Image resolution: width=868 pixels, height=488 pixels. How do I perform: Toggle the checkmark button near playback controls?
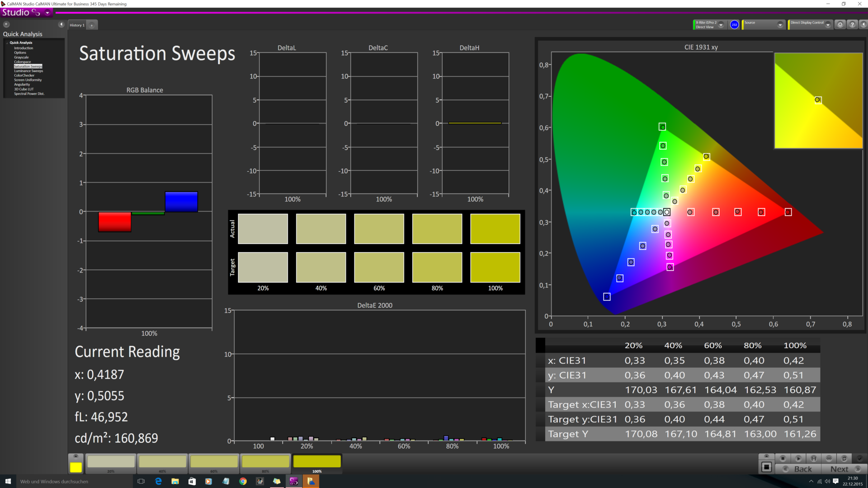pyautogui.click(x=859, y=458)
